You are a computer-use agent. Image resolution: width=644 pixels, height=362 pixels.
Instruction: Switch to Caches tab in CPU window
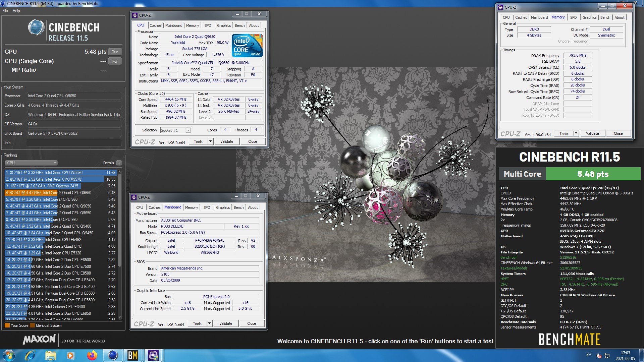pos(155,25)
